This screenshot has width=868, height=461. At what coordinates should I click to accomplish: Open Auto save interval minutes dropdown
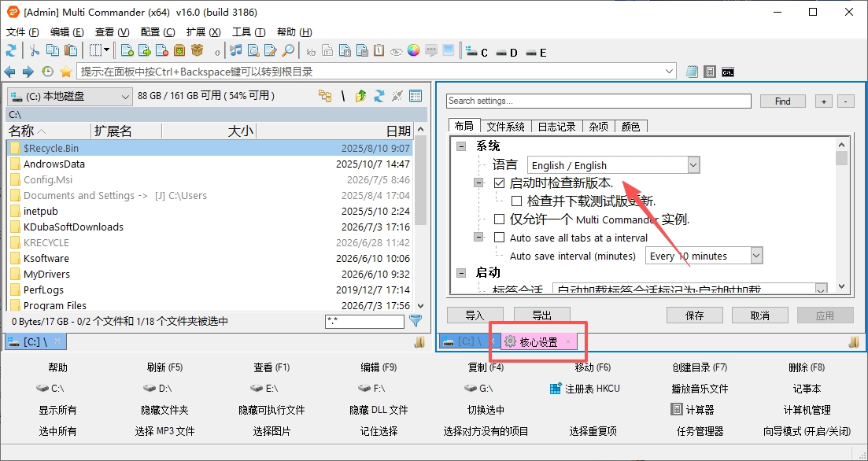coord(704,256)
